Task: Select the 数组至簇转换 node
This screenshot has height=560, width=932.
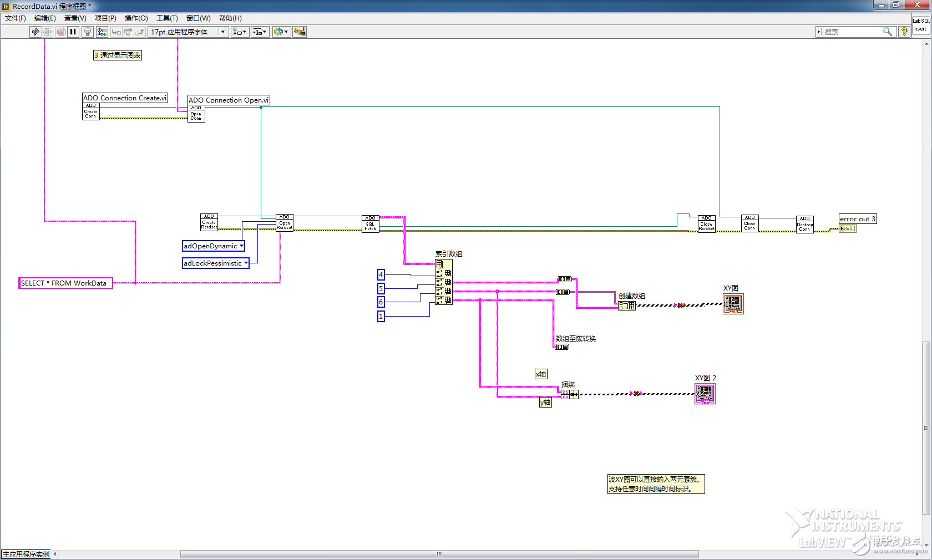Action: click(563, 347)
